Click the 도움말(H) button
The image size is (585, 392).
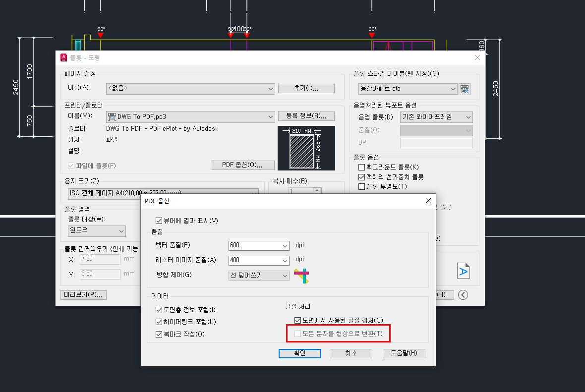pos(404,353)
